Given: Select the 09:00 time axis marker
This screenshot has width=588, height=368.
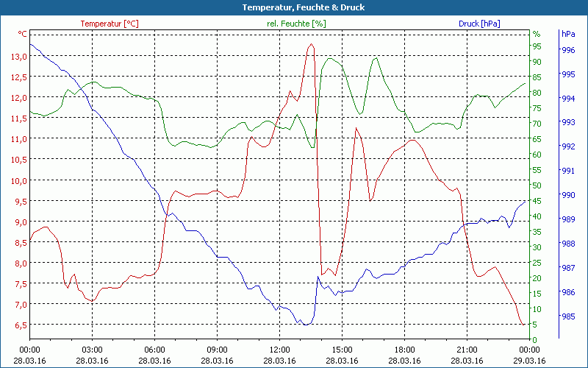Looking at the screenshot, I should (217, 350).
